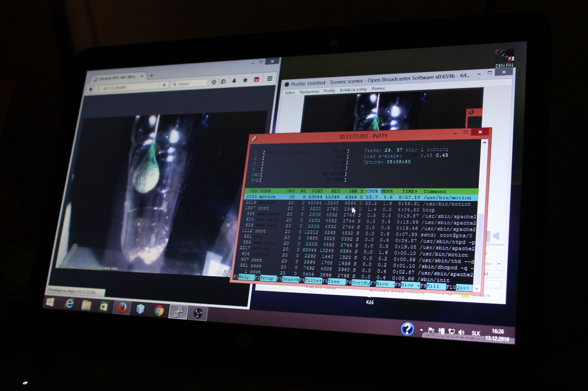Image resolution: width=588 pixels, height=391 pixels.
Task: Open the Súbor menu in OBS
Action: tap(290, 93)
